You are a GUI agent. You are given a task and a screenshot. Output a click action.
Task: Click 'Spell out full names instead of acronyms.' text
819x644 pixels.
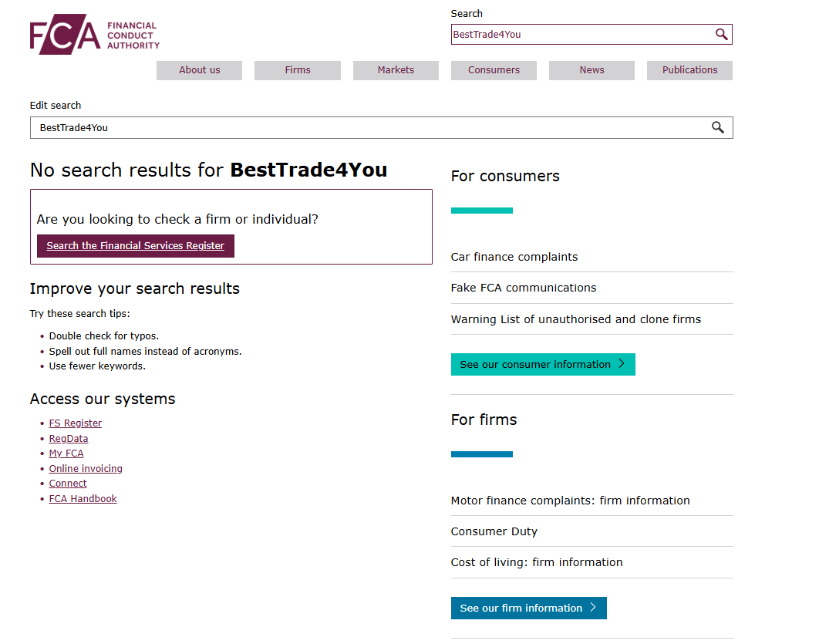click(x=145, y=352)
